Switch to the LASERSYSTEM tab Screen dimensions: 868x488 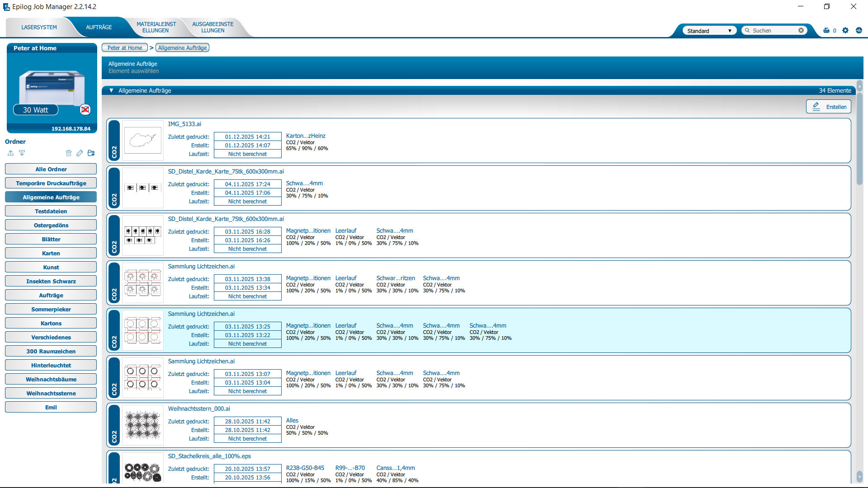(x=39, y=27)
